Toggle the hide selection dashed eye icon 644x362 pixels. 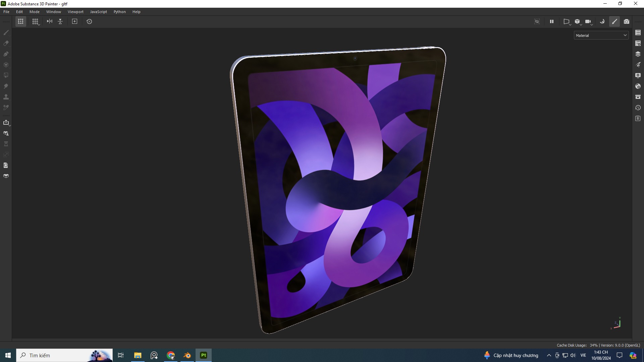(537, 21)
